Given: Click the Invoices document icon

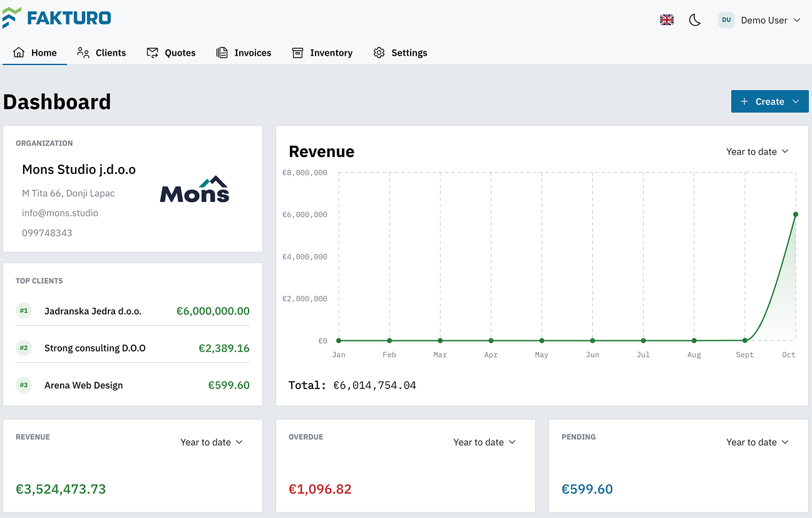Looking at the screenshot, I should [222, 53].
